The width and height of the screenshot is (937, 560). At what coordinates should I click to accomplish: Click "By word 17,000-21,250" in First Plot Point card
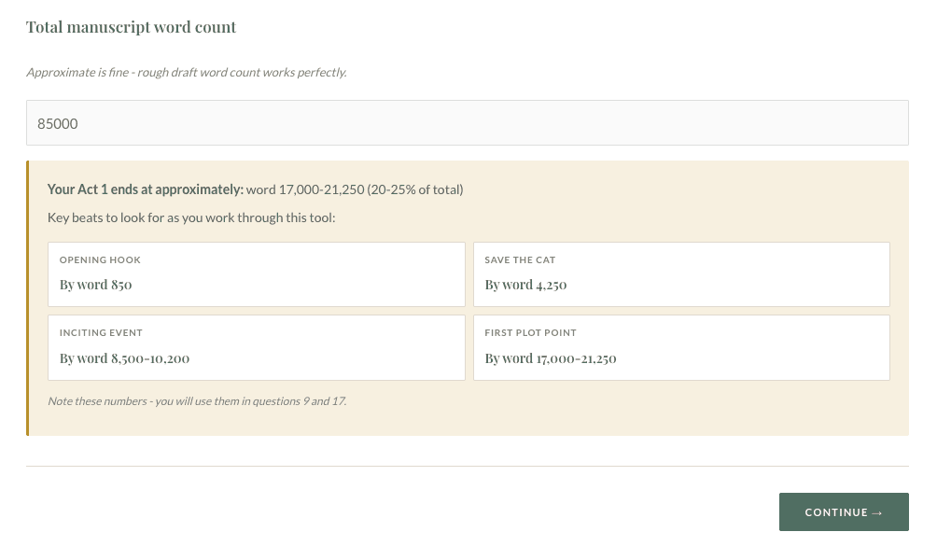551,358
